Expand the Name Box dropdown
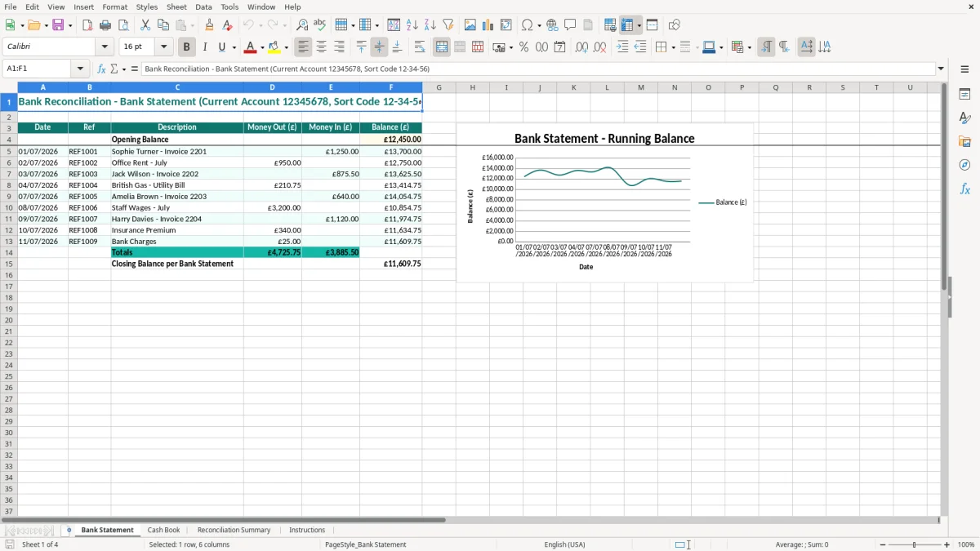The height and width of the screenshot is (551, 980). pyautogui.click(x=80, y=69)
